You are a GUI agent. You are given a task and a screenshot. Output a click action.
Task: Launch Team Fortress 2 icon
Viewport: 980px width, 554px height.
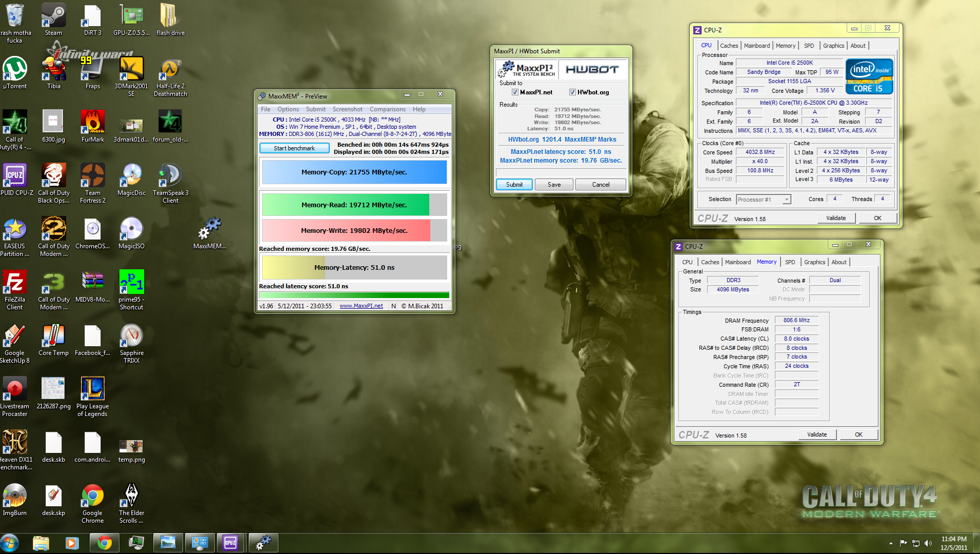(x=92, y=184)
